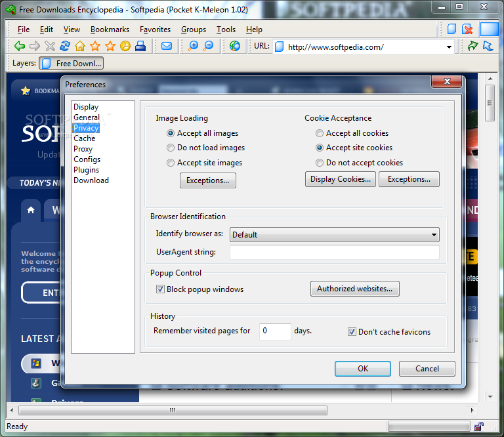Select Accept site cookies option
The image size is (504, 437).
pos(320,148)
